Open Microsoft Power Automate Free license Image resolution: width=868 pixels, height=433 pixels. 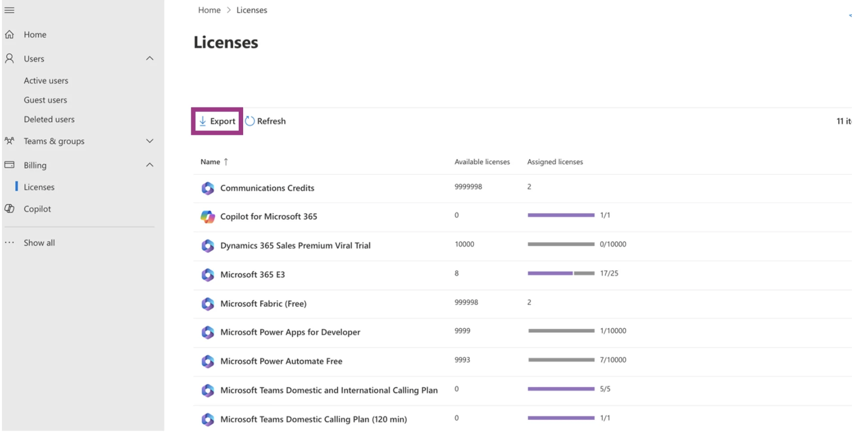pyautogui.click(x=281, y=361)
